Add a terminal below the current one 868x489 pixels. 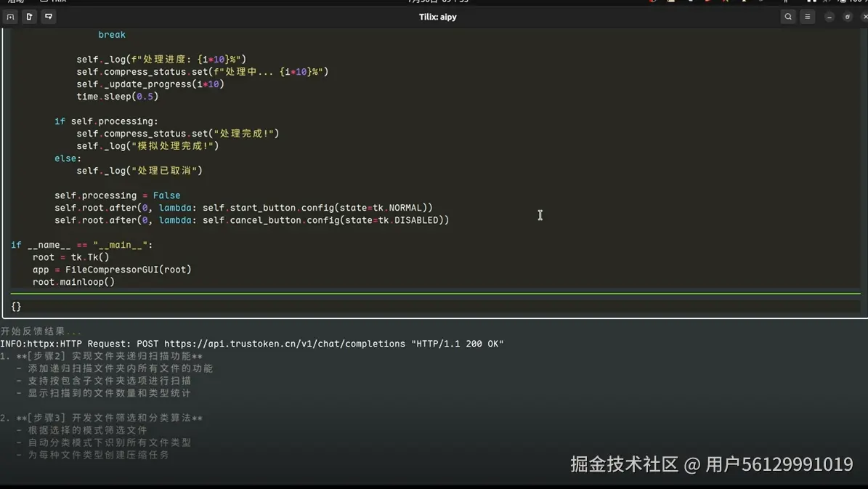coord(49,17)
